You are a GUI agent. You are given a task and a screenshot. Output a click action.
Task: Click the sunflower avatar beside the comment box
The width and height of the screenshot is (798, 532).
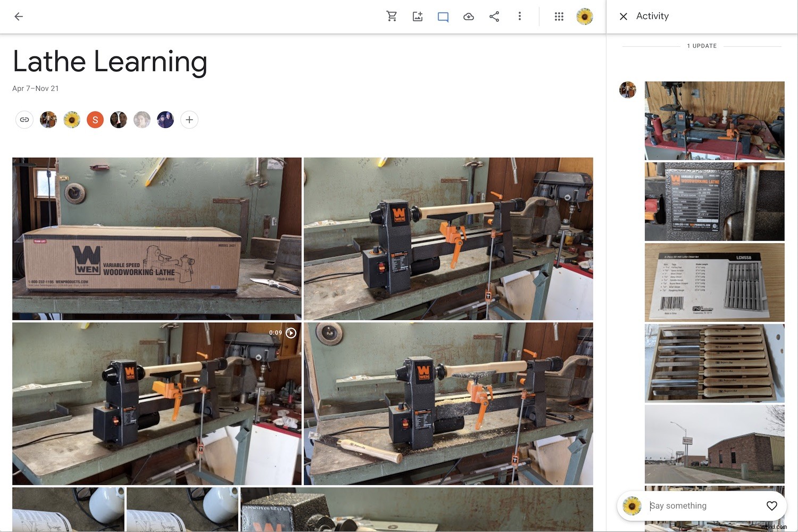pos(632,505)
